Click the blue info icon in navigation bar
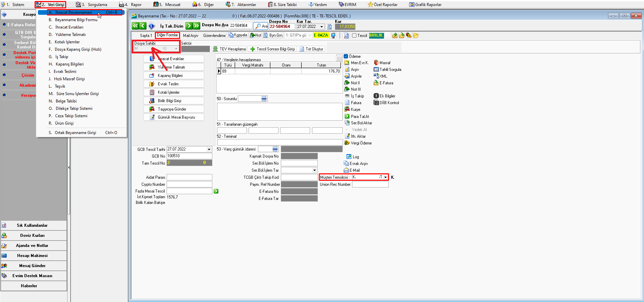The image size is (644, 302). [x=152, y=26]
